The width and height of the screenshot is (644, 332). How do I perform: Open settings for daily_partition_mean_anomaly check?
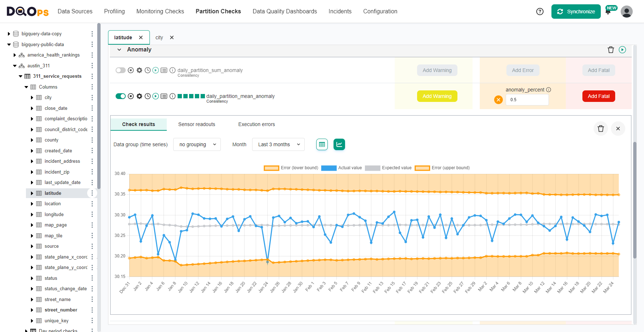[x=139, y=96]
